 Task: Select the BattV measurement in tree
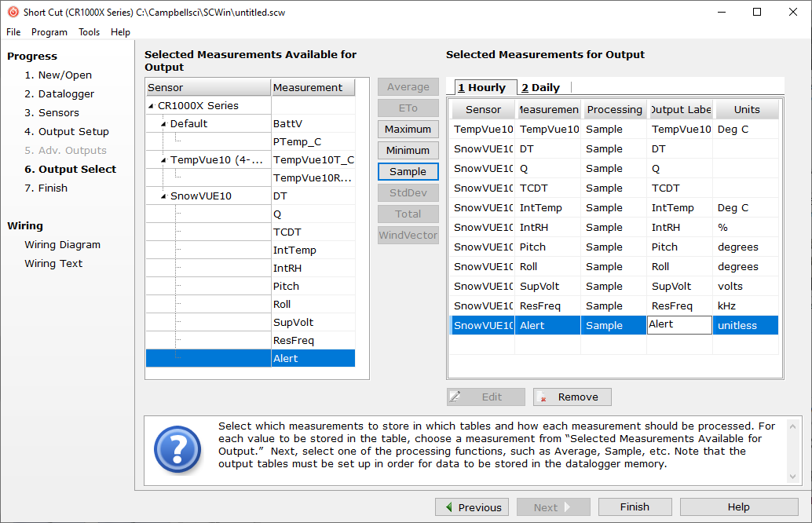pos(287,124)
